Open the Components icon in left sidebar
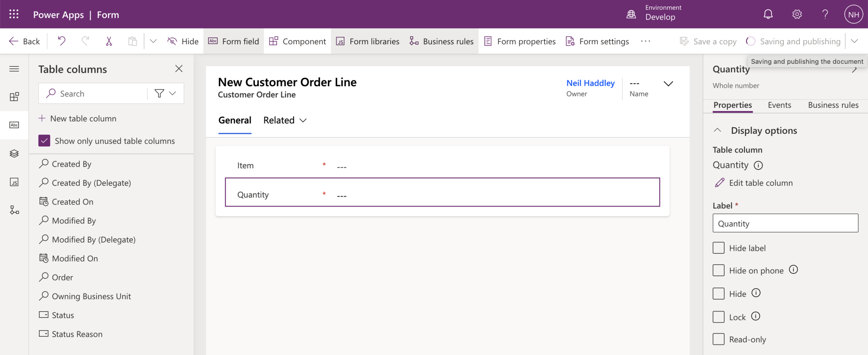Image resolution: width=868 pixels, height=355 pixels. [14, 97]
